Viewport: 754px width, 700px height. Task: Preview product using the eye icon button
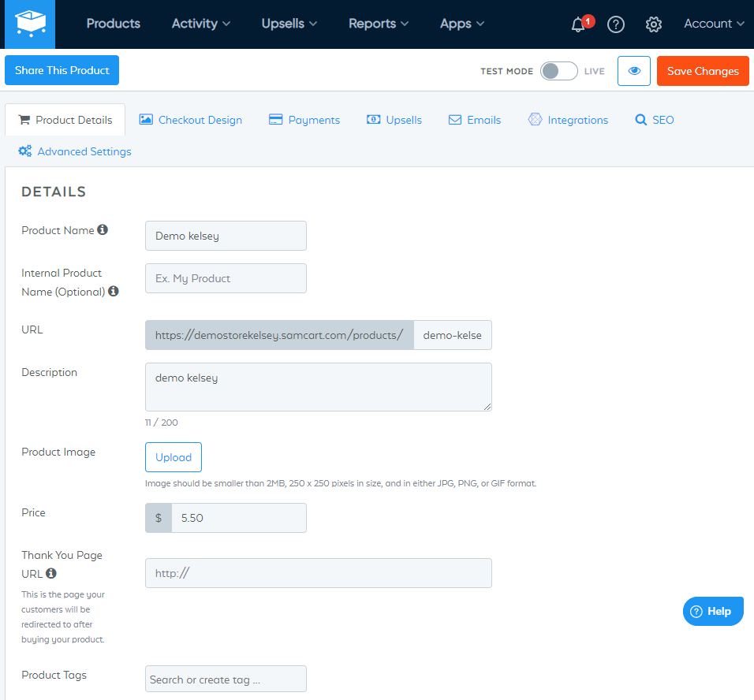point(634,71)
